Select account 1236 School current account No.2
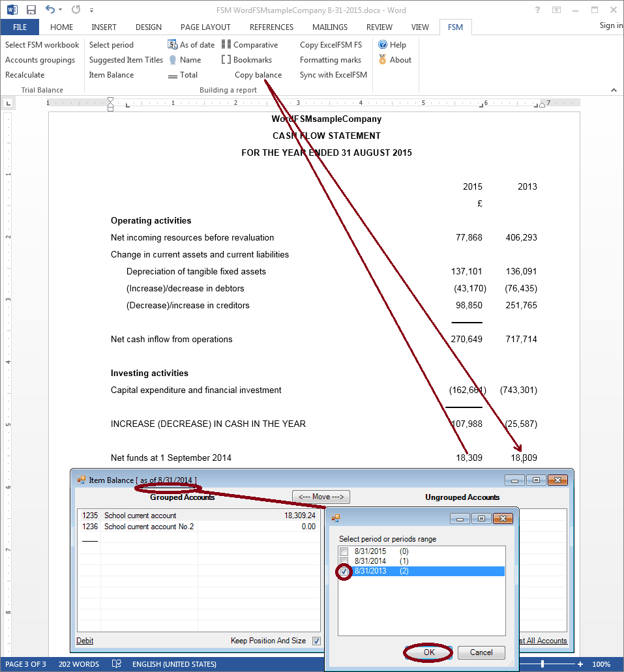Image resolution: width=624 pixels, height=672 pixels. click(199, 526)
